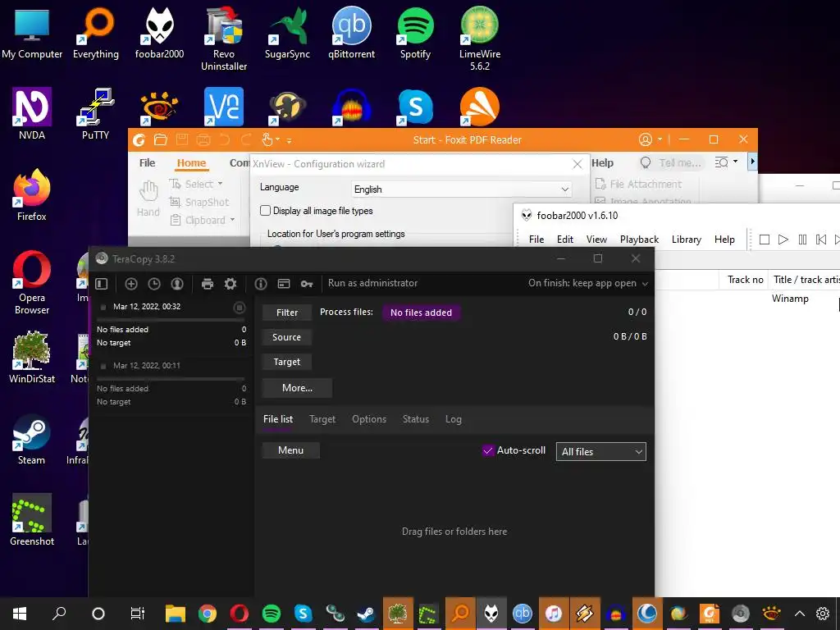Screen dimensions: 840x630
Task: Click Track no column header in foobar2000
Action: (x=745, y=280)
